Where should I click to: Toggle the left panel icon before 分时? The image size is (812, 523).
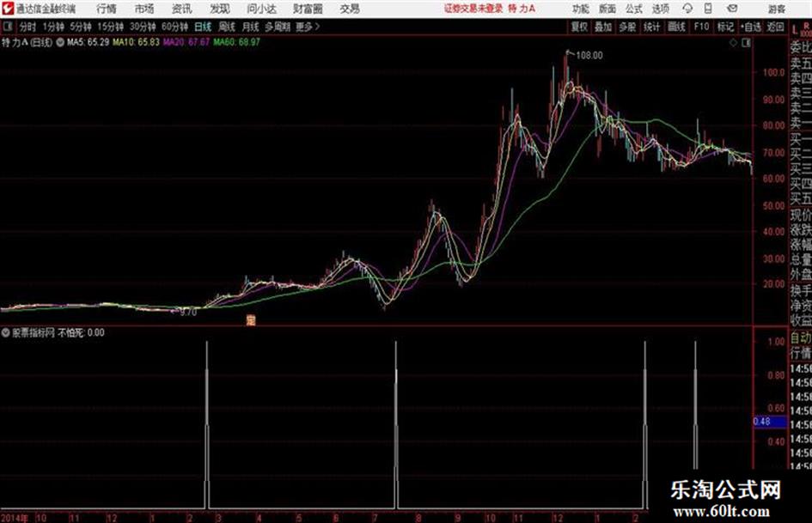(x=7, y=27)
